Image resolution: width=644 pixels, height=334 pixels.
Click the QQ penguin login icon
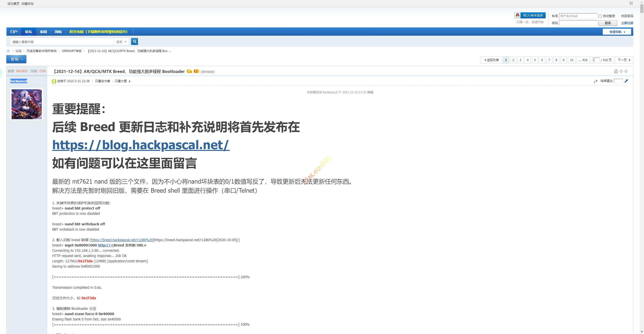[x=517, y=15]
